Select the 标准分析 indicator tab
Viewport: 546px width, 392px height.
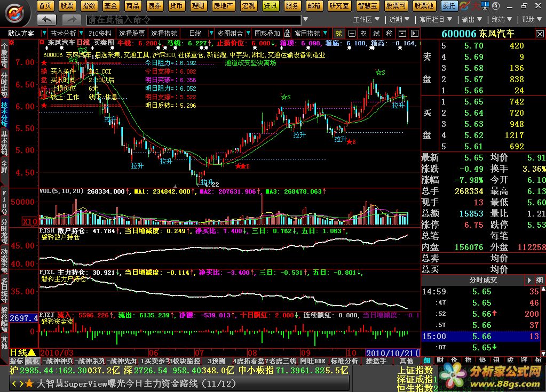point(344,361)
